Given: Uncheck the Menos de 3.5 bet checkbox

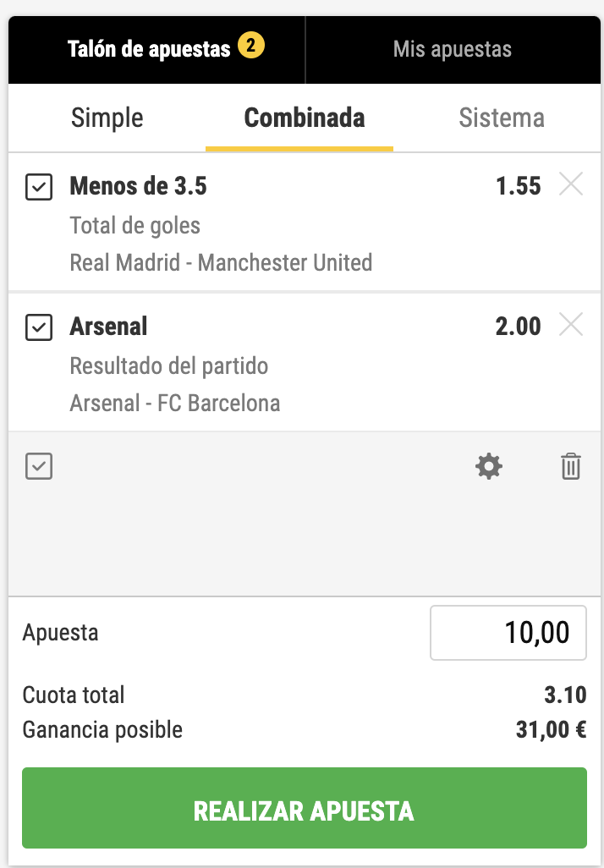Looking at the screenshot, I should 39,186.
